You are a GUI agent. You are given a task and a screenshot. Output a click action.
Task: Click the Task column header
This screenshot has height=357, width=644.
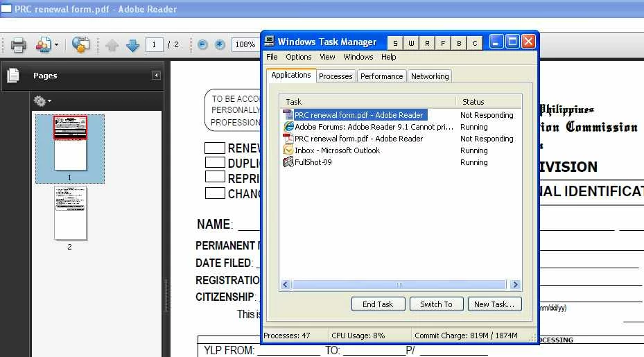click(x=368, y=101)
